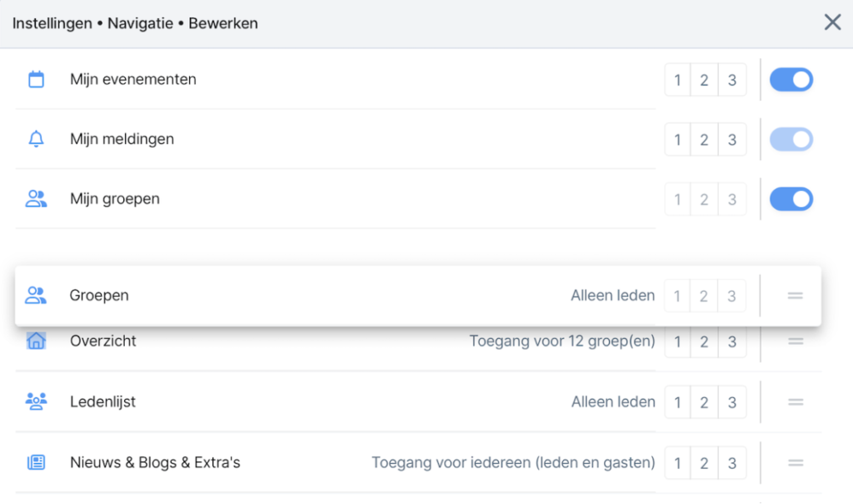Click 'Toegang voor iedereen (leden en gasten)'
853x504 pixels.
click(513, 462)
